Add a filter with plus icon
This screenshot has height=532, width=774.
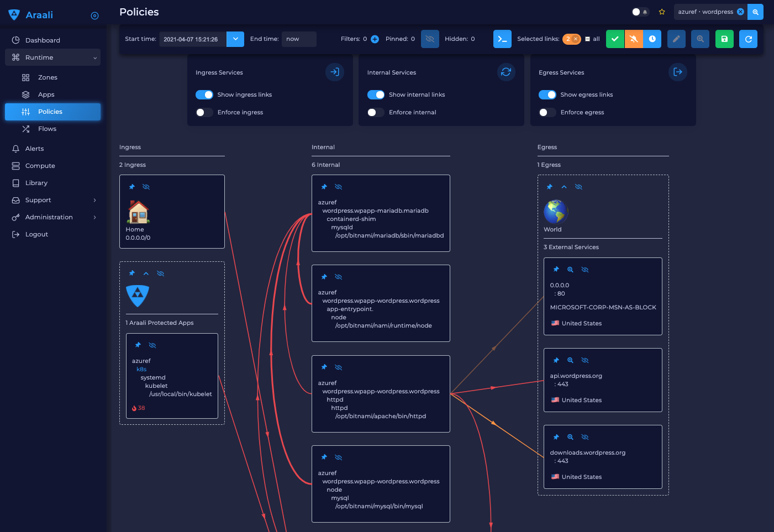click(375, 39)
